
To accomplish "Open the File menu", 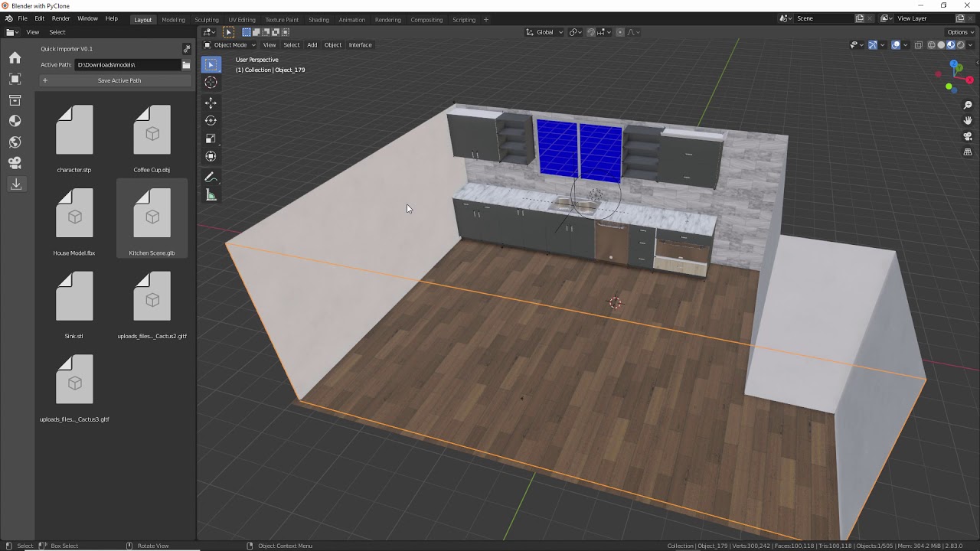I will point(23,18).
